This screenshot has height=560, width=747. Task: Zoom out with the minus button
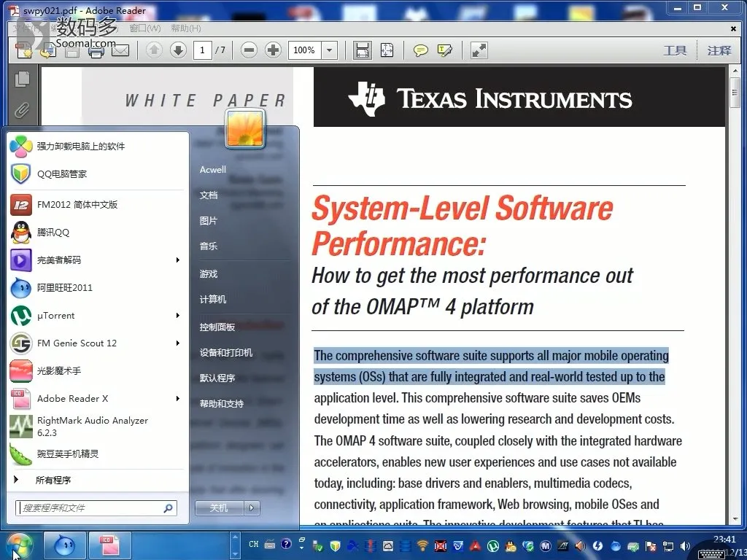[x=249, y=50]
